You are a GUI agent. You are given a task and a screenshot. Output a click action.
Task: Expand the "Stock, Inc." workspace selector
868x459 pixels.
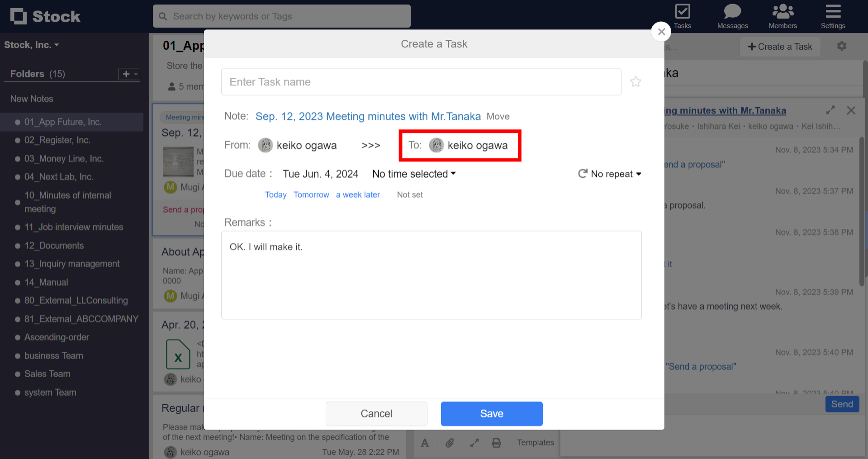(32, 44)
